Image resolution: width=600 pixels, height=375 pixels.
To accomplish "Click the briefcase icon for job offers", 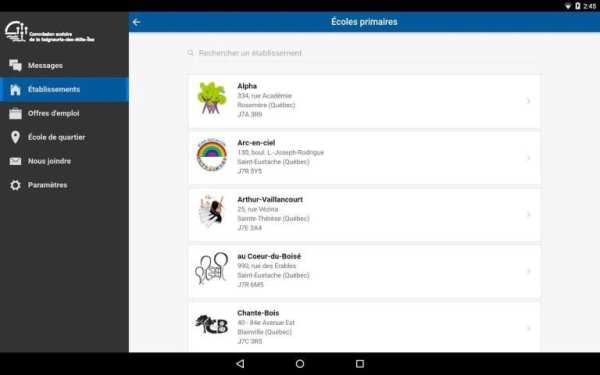I will (15, 113).
